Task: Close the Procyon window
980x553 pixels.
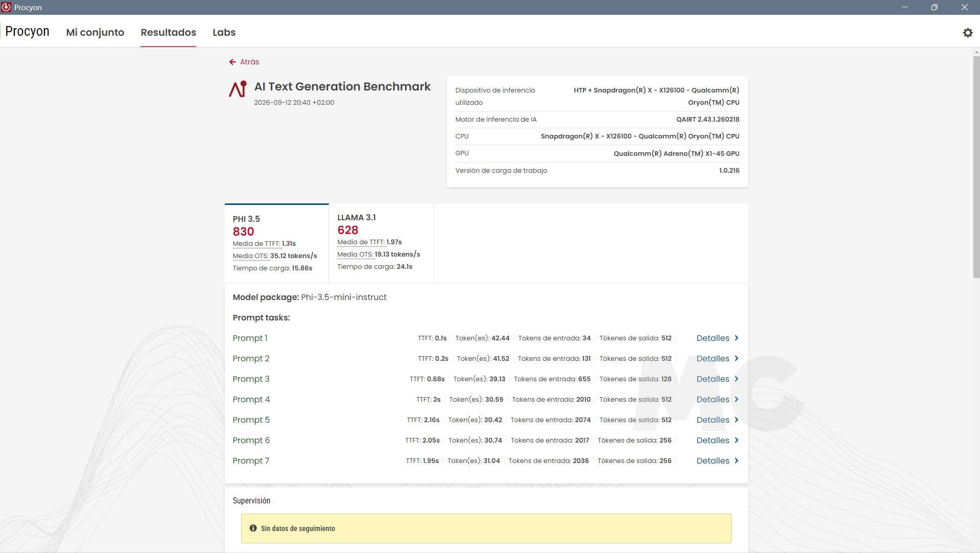Action: point(964,7)
